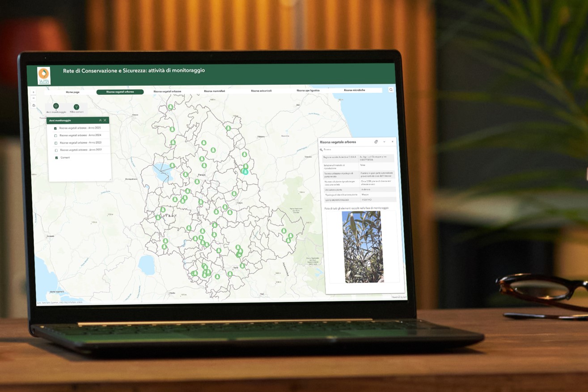Click the dock icon in the Risorsa vegetale arborea popup
This screenshot has width=588, height=392.
pos(376,142)
